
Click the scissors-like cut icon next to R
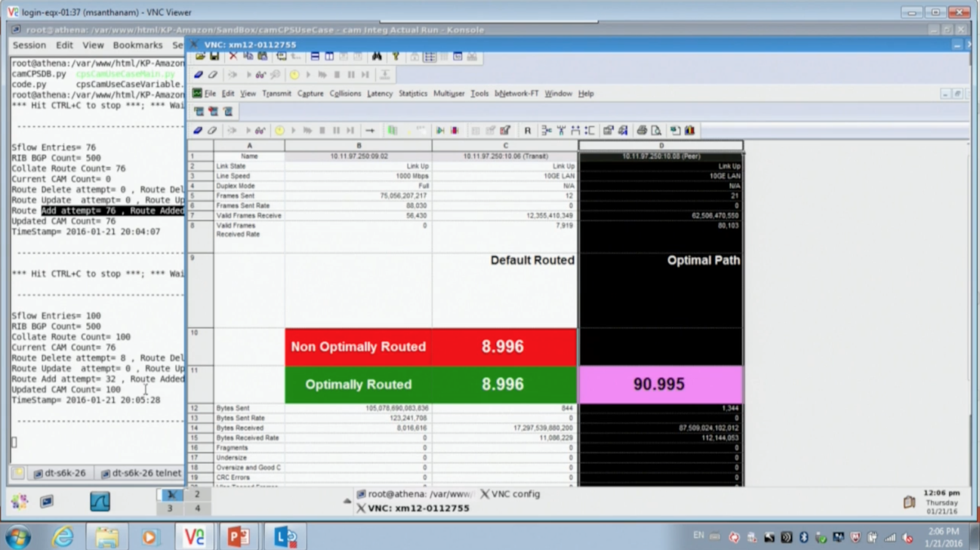pos(546,130)
